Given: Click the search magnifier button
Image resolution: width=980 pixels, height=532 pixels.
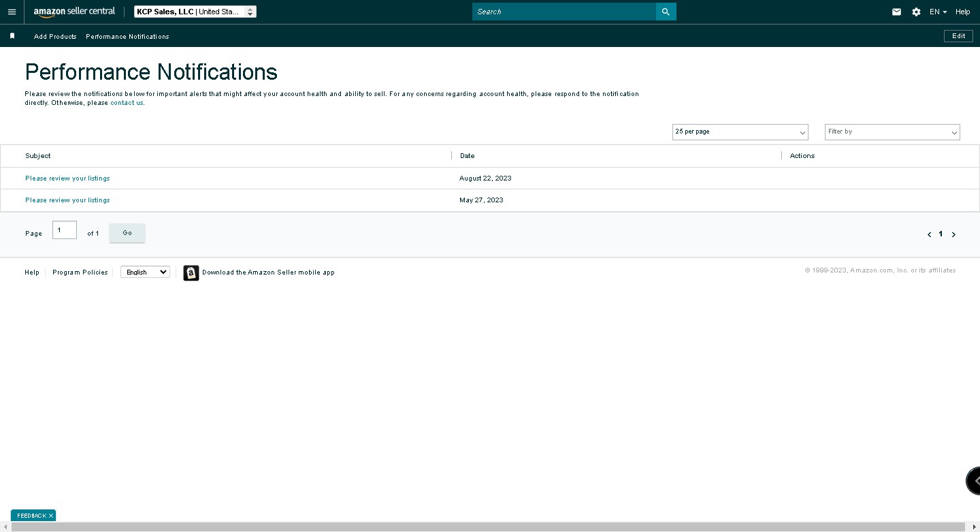Looking at the screenshot, I should pyautogui.click(x=666, y=12).
